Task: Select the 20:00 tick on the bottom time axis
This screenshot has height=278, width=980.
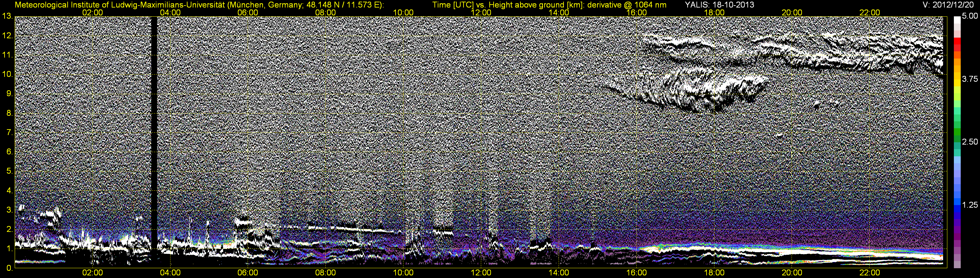Action: point(792,273)
